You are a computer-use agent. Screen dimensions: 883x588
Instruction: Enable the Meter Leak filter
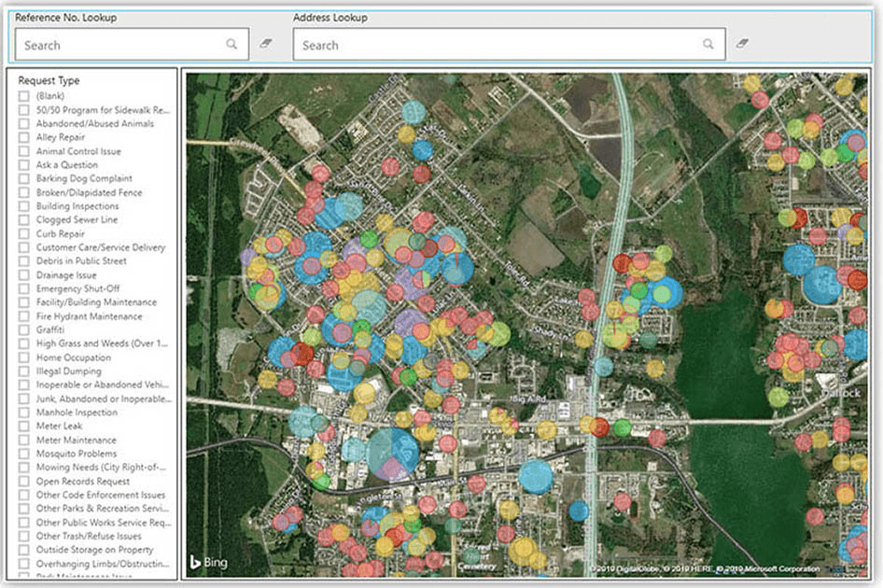click(x=23, y=427)
